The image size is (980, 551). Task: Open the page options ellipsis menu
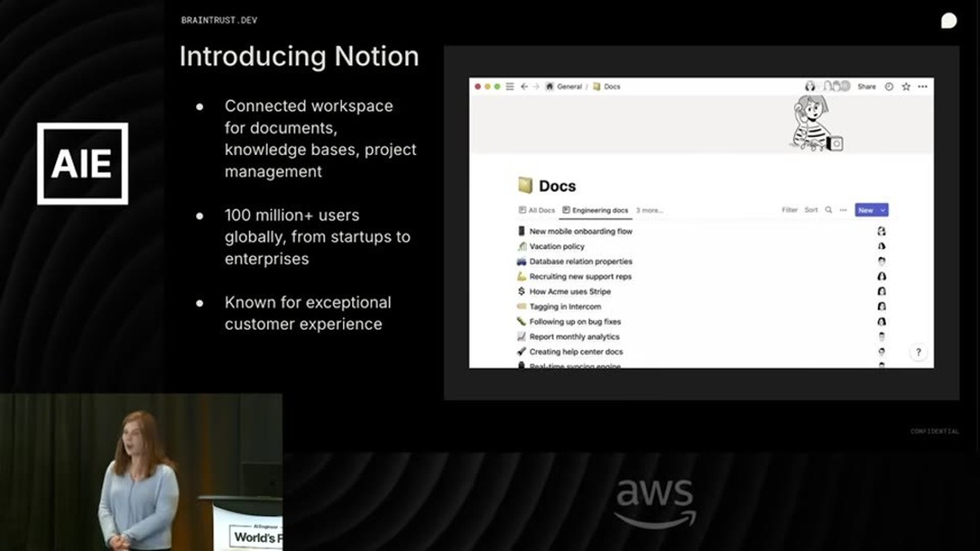[923, 87]
